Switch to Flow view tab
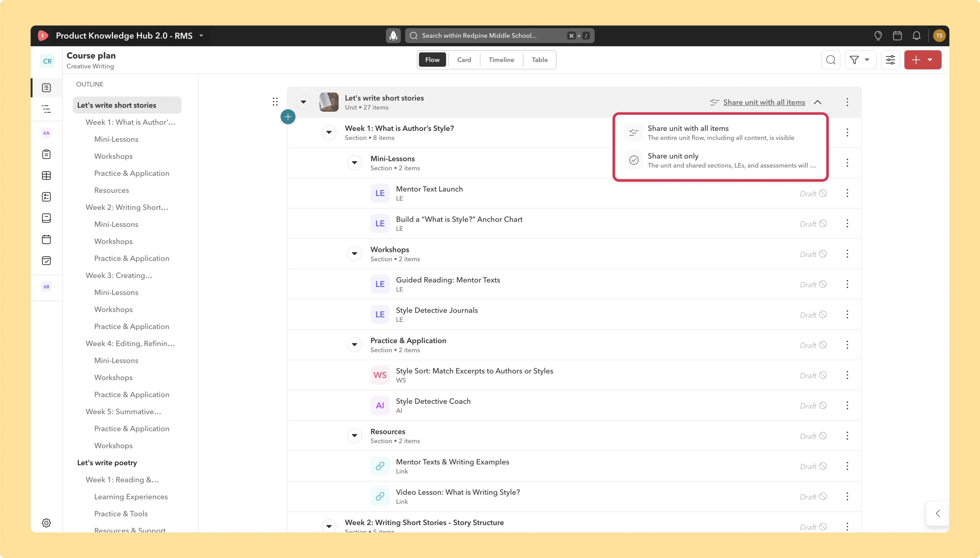The image size is (980, 558). (x=432, y=60)
